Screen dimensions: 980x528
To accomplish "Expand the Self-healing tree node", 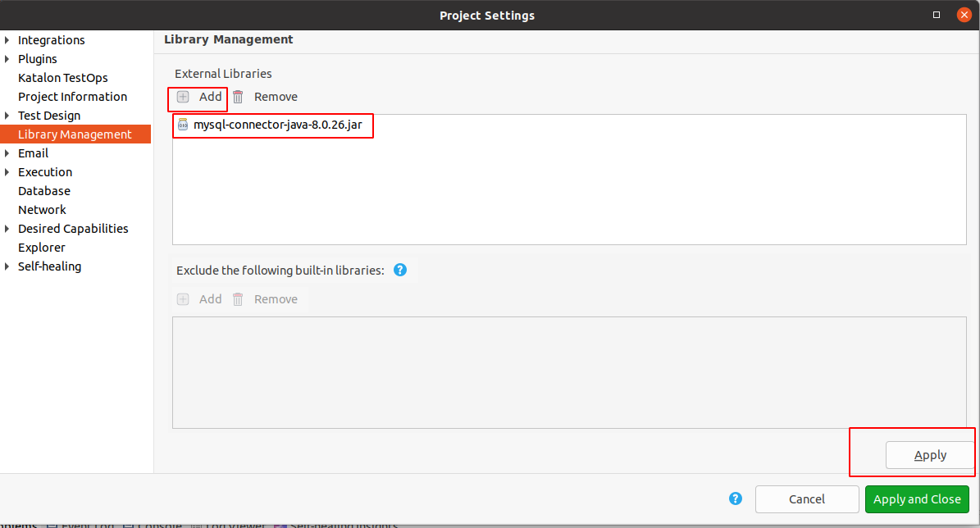I will coord(7,266).
